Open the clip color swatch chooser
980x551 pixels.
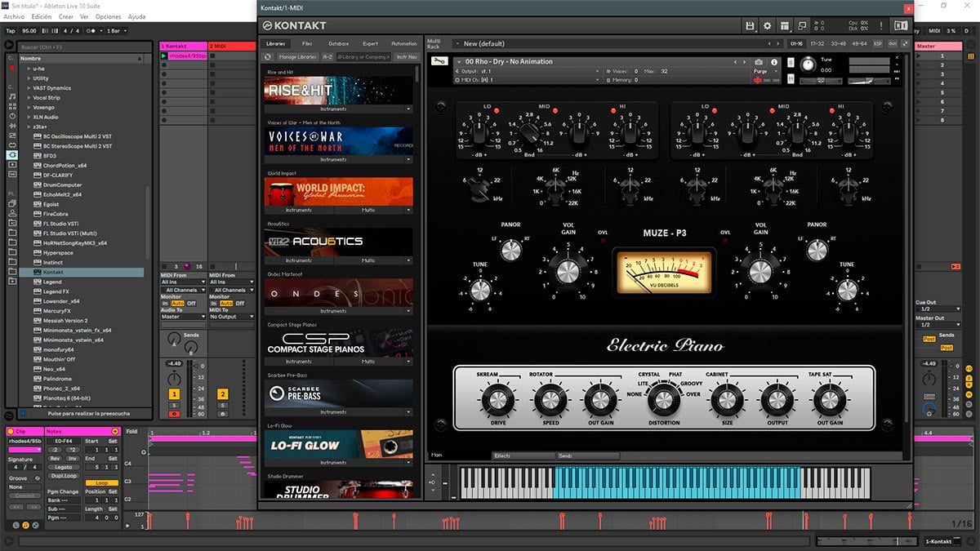[24, 449]
